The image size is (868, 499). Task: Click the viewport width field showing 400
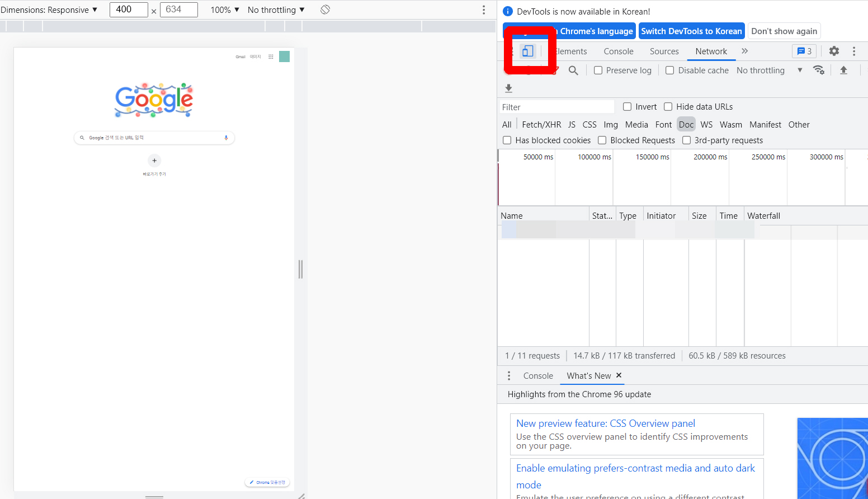click(129, 10)
